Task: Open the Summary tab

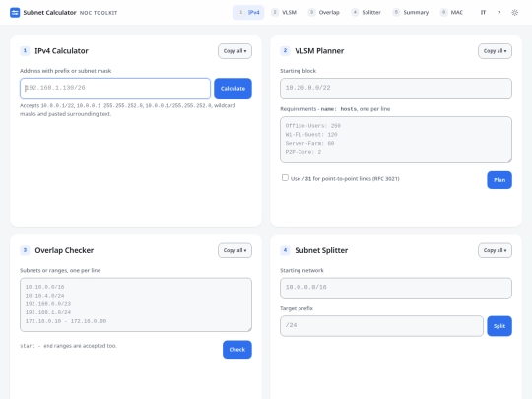Action: pyautogui.click(x=411, y=13)
